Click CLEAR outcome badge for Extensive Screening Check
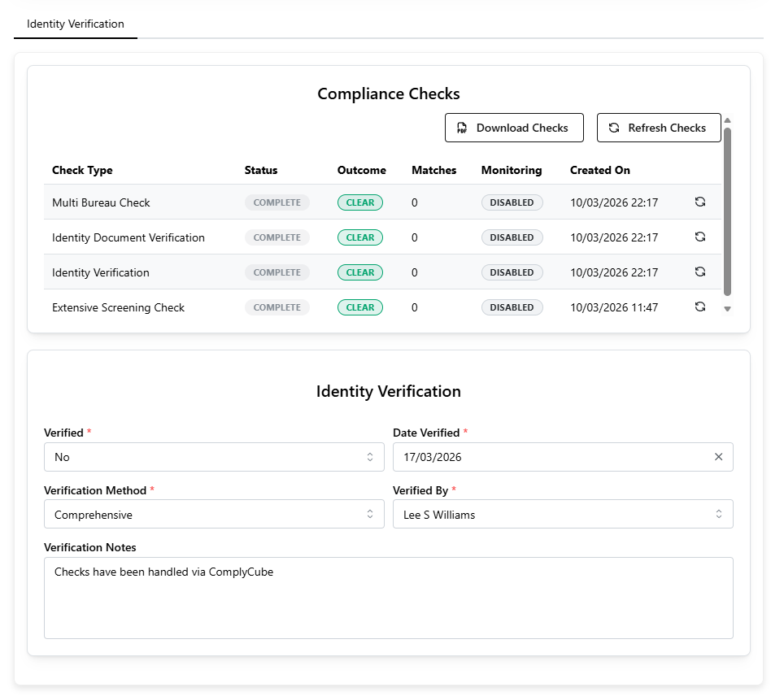The image size is (784, 696). 360,307
